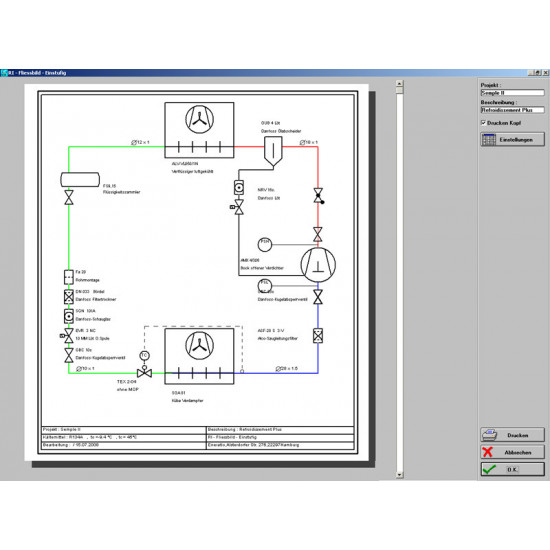Screen dimensions: 550x550
Task: Select the liquid receiver vessel symbol
Action: [x=80, y=180]
